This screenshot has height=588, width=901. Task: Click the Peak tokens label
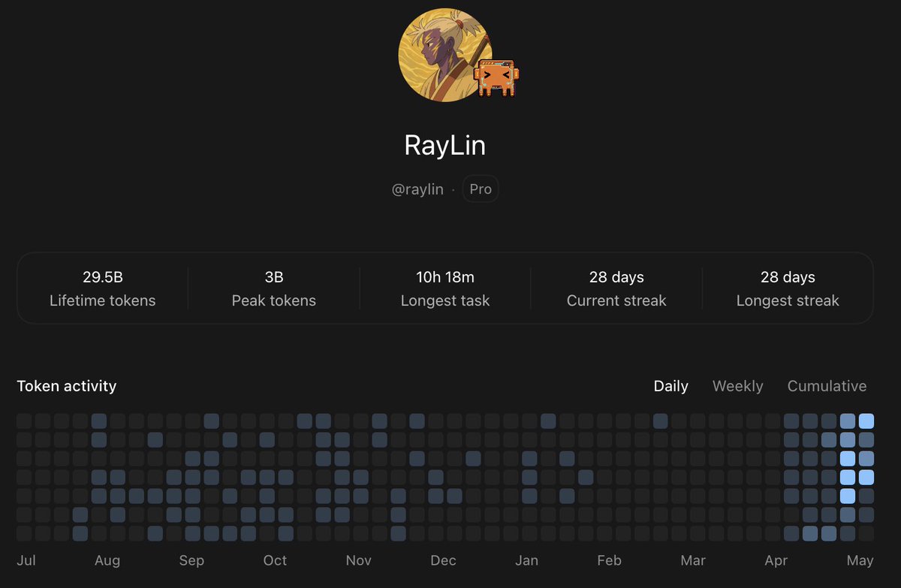[274, 300]
